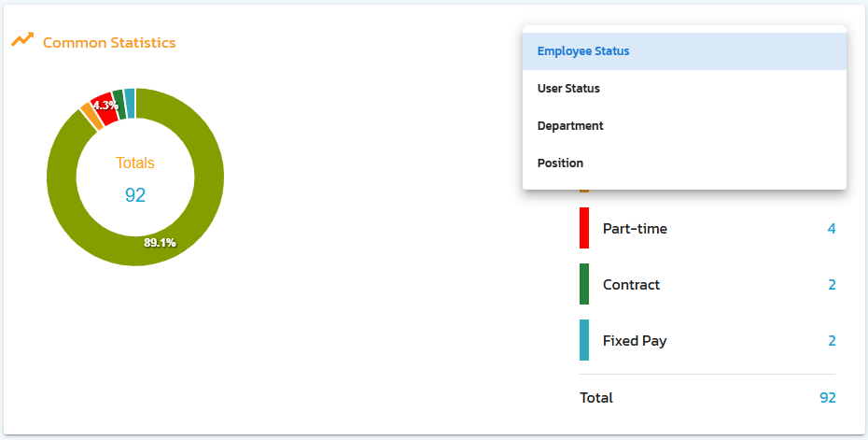868x440 pixels.
Task: Select Employee Status from the dropdown list
Action: point(583,51)
